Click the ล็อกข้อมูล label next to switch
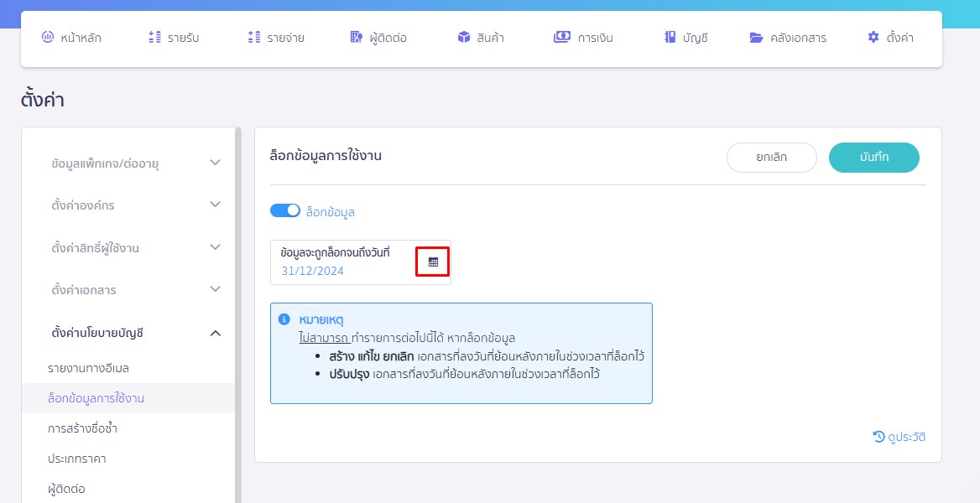This screenshot has height=503, width=980. click(x=330, y=212)
